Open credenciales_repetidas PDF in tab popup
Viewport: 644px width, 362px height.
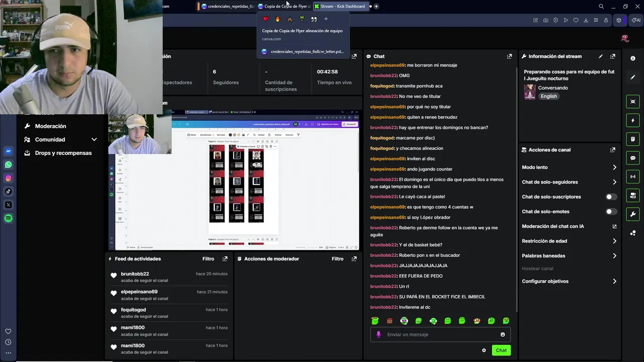[303, 51]
